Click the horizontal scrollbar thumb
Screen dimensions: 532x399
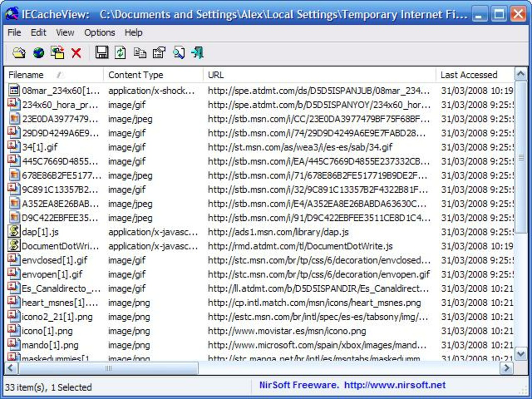pyautogui.click(x=108, y=368)
